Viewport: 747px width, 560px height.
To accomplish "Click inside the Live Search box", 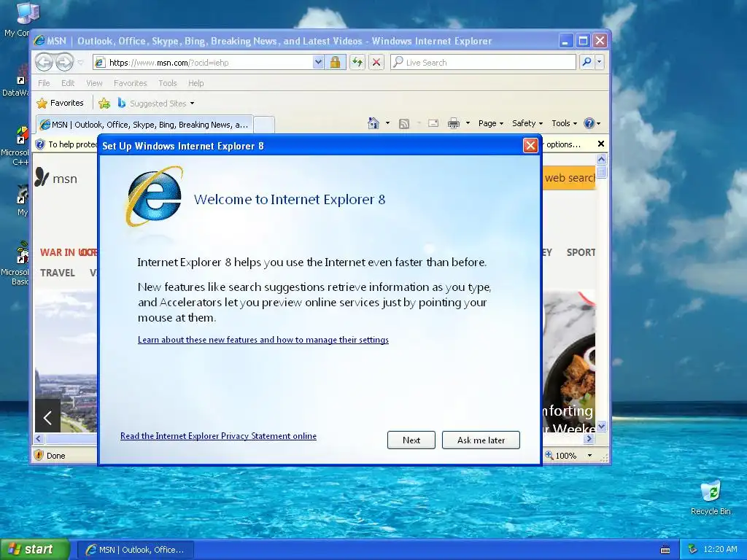I will click(x=483, y=63).
